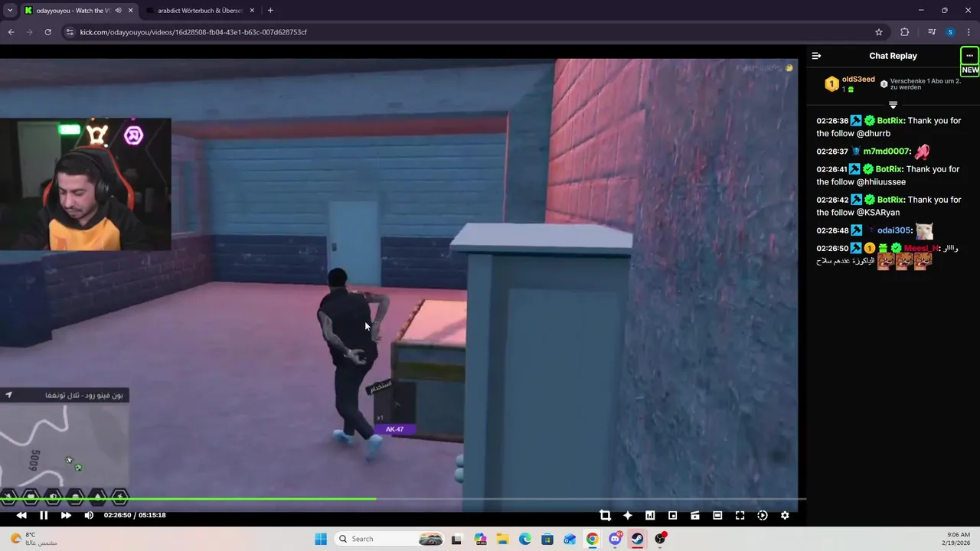Viewport: 980px width, 551px height.
Task: Go back to the previous page
Action: coord(11,32)
